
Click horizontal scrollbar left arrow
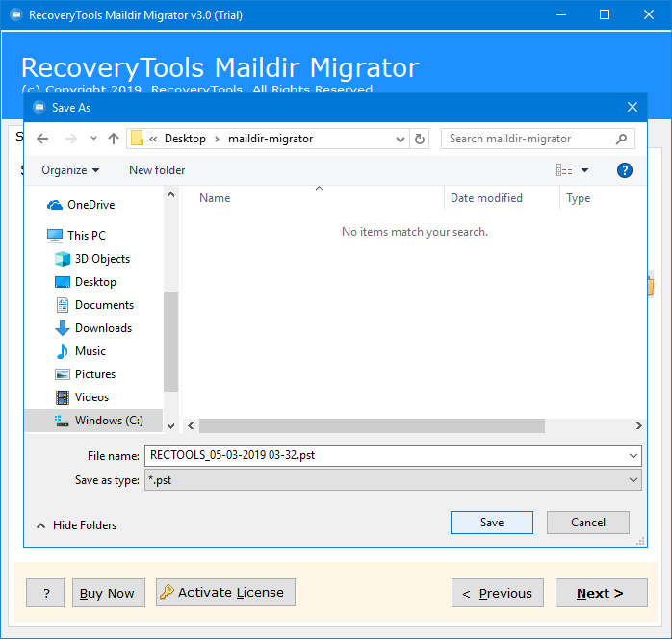(191, 426)
